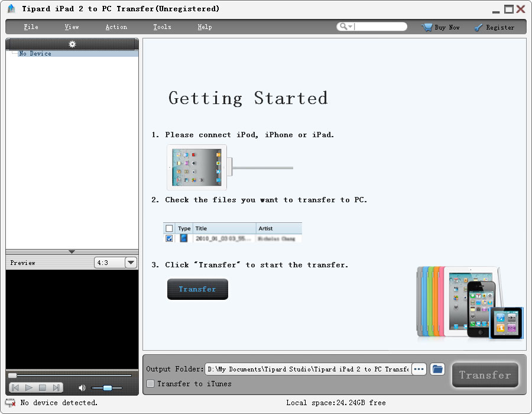
Task: Maximize the Tipard window
Action: 508,9
